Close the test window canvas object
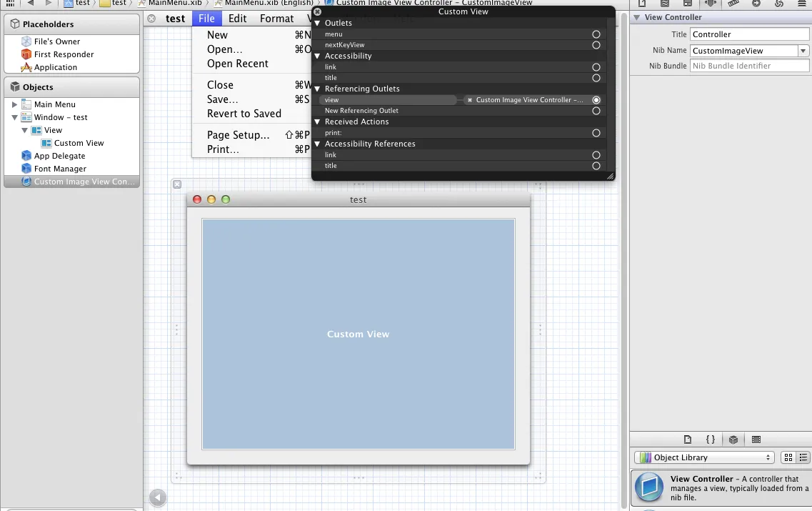 [x=177, y=184]
